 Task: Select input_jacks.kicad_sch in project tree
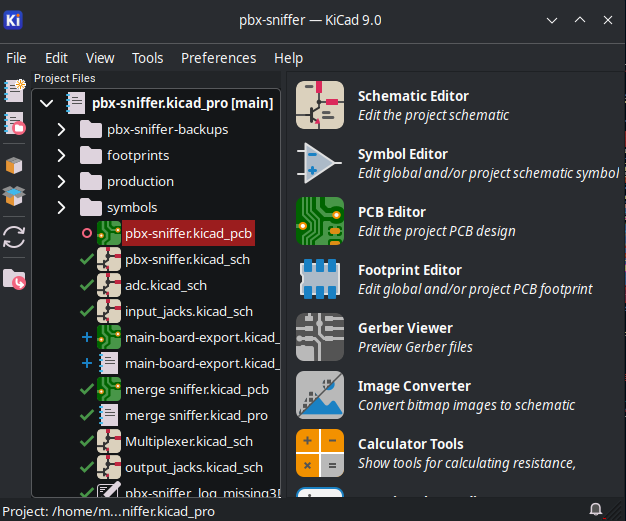(189, 311)
